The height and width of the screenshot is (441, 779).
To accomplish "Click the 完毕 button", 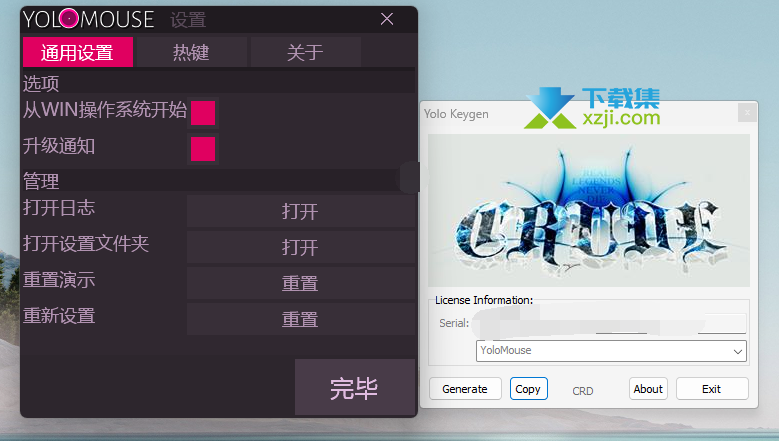I will coord(355,387).
